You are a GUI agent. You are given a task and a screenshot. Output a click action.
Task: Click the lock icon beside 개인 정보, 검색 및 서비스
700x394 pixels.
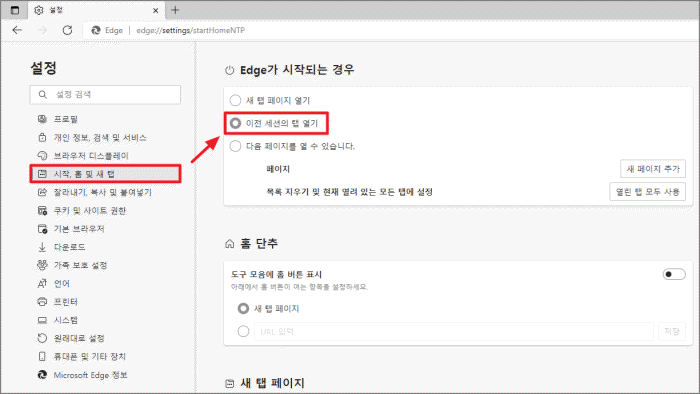click(42, 137)
